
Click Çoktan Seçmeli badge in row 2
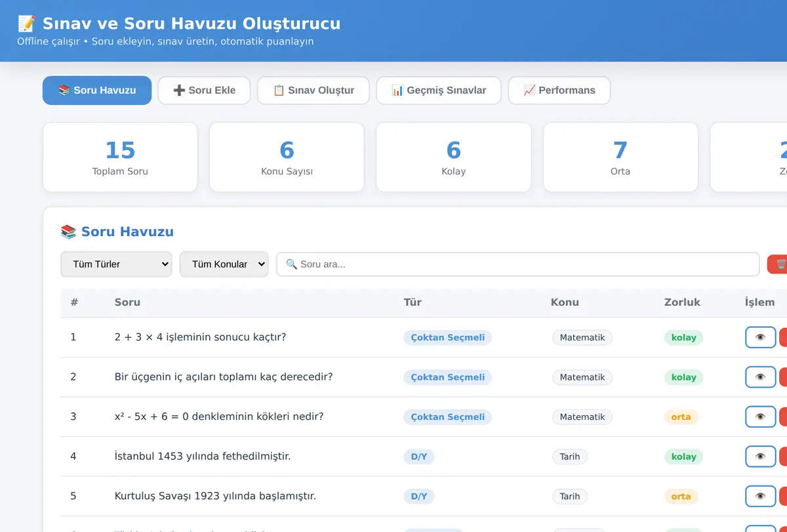[448, 377]
